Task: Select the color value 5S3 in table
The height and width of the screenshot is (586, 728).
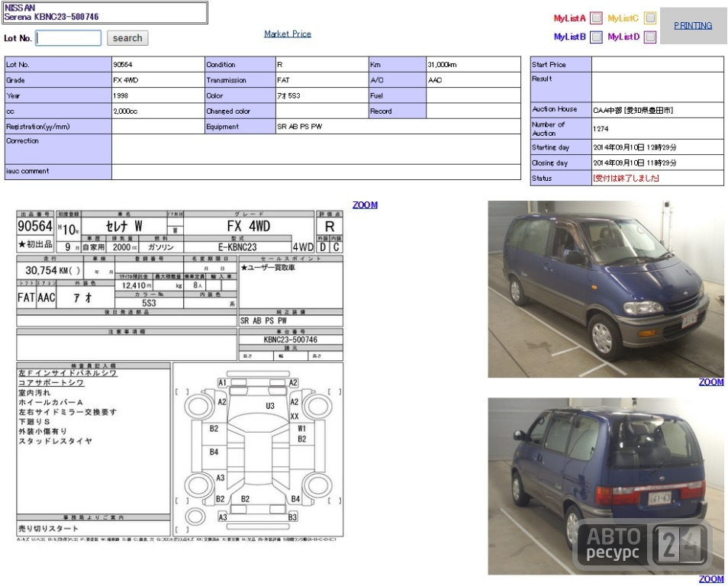Action: click(x=288, y=95)
